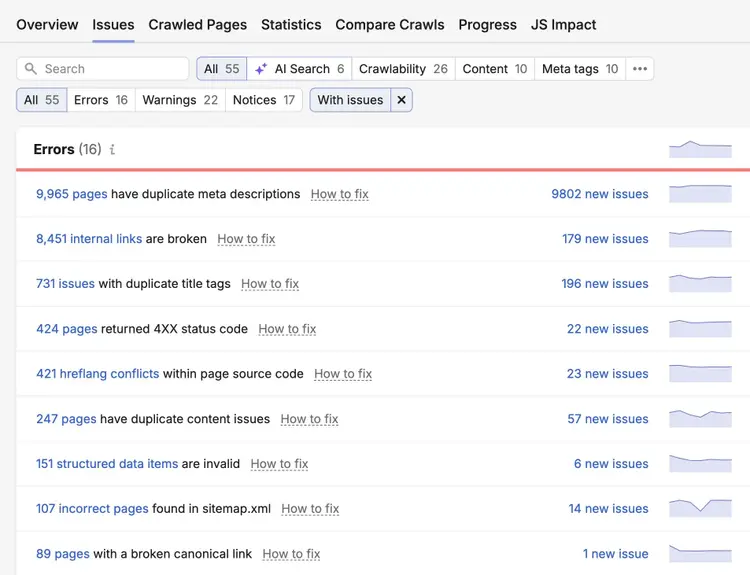View 57 new issues
750x575 pixels.
point(608,419)
